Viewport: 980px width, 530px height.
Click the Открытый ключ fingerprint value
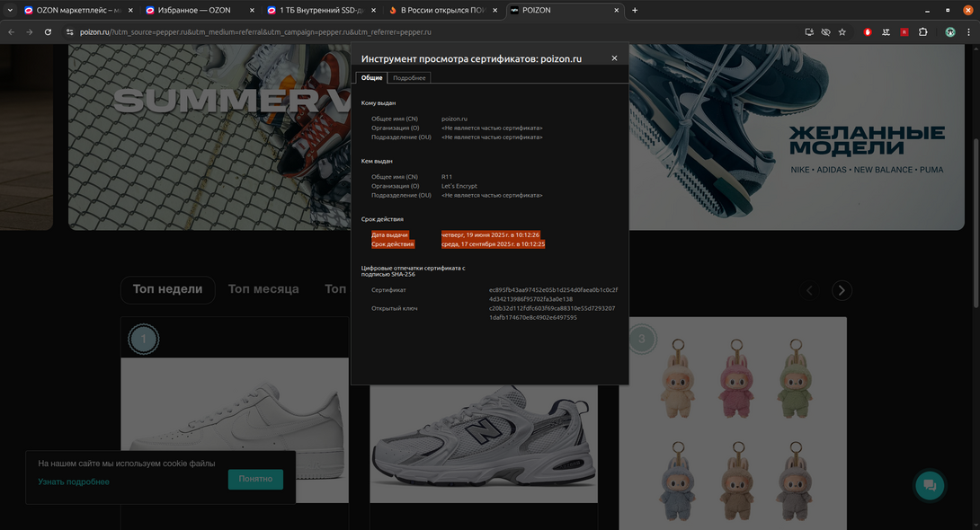pyautogui.click(x=552, y=313)
